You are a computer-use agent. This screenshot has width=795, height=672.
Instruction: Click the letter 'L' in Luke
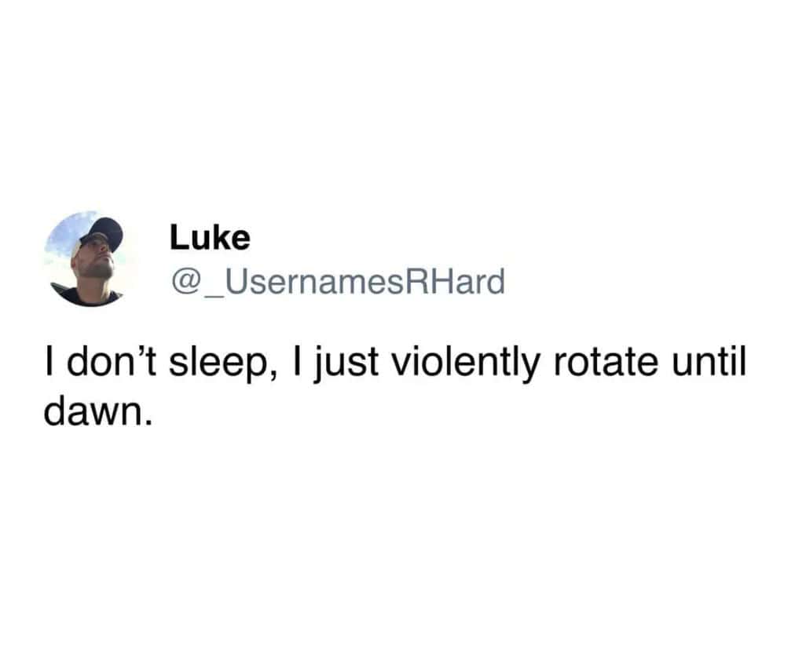coord(178,237)
